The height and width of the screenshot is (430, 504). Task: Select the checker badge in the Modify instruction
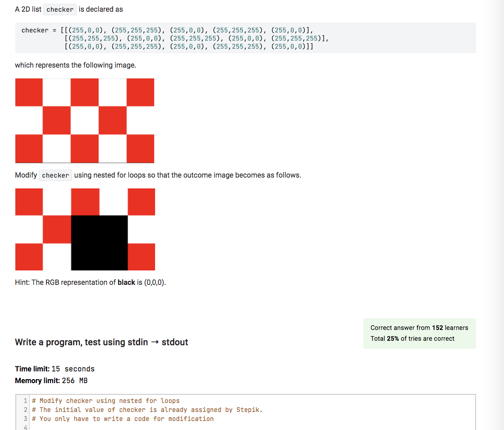point(55,175)
